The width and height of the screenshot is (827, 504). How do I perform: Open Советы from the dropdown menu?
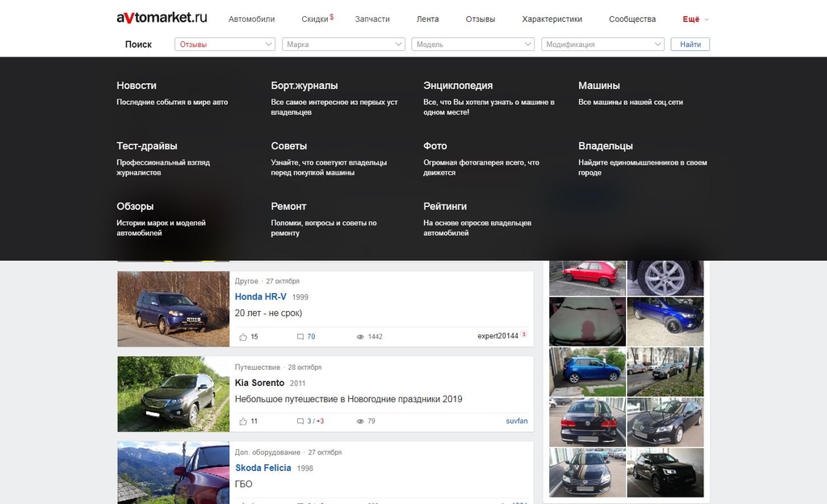[289, 146]
